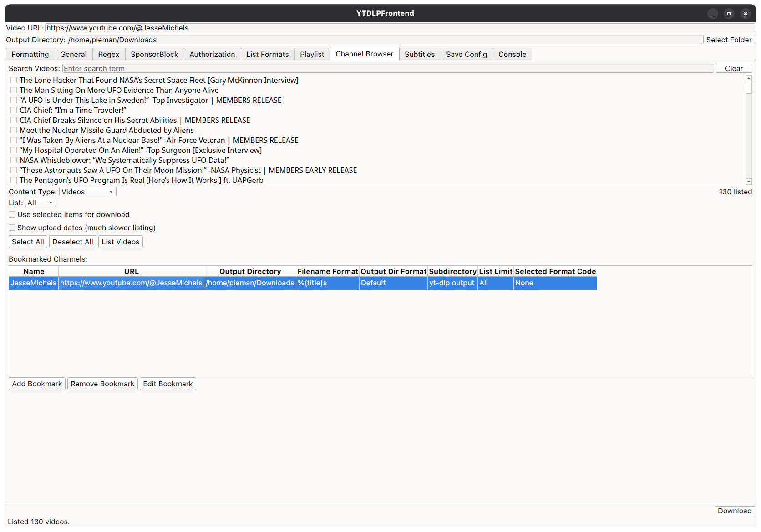Check 'CIA Chief Breaks Silence on His Secret Abilities'
The height and width of the screenshot is (532, 761).
point(14,120)
